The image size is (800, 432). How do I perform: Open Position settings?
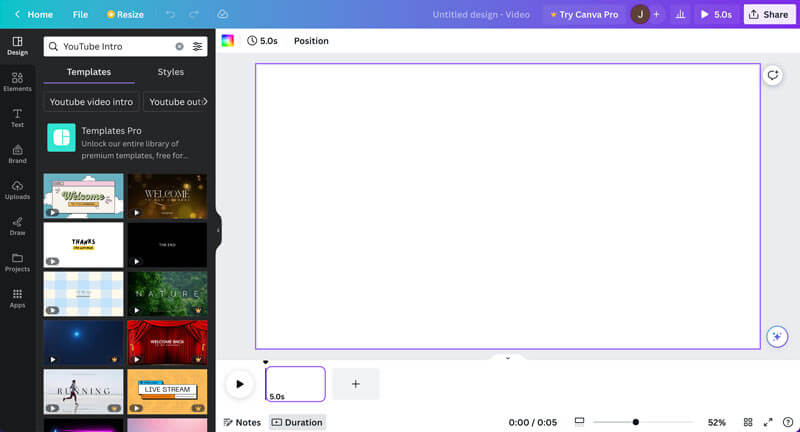pos(311,41)
